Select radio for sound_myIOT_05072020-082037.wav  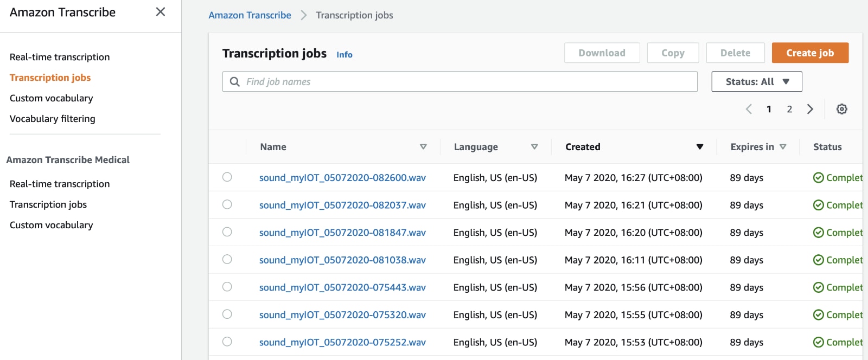click(227, 204)
